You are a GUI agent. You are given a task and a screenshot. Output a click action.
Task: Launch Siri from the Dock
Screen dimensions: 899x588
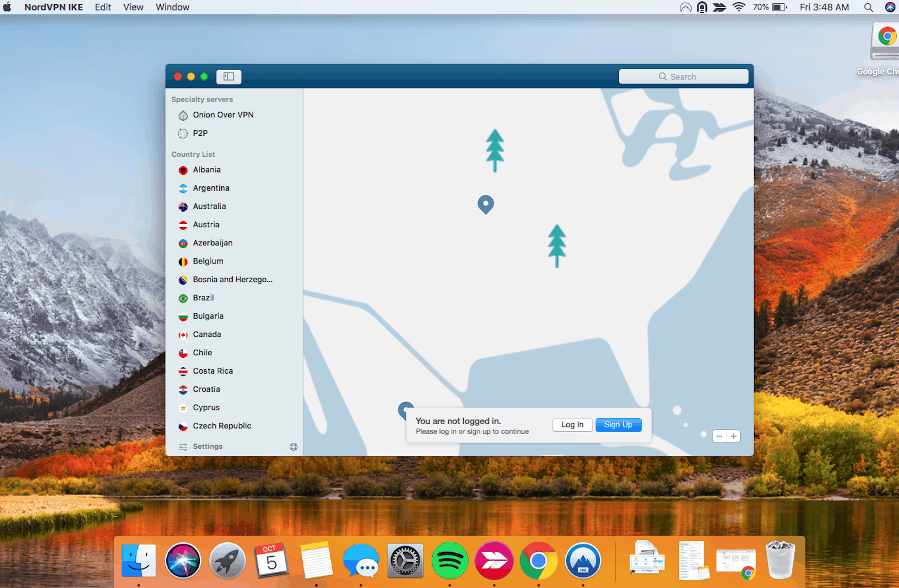[183, 560]
